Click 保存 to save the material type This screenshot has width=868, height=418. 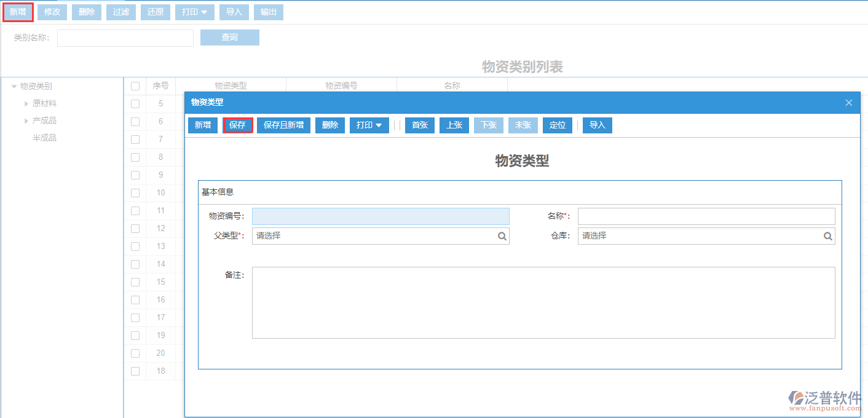pos(238,125)
